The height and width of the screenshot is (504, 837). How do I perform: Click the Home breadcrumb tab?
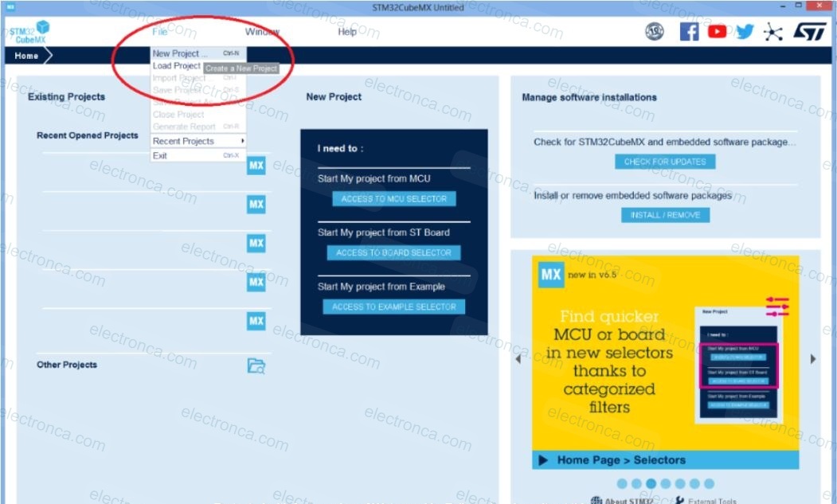pyautogui.click(x=26, y=56)
